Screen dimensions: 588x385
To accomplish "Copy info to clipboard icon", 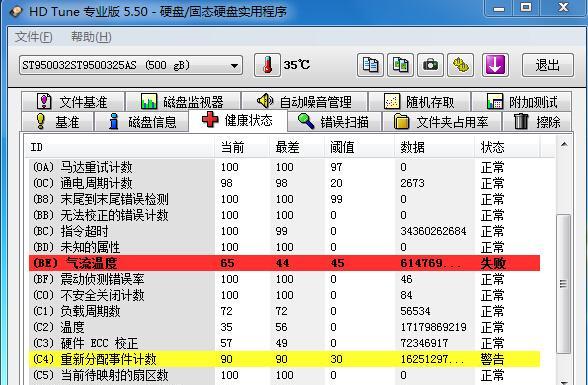I will pos(370,65).
